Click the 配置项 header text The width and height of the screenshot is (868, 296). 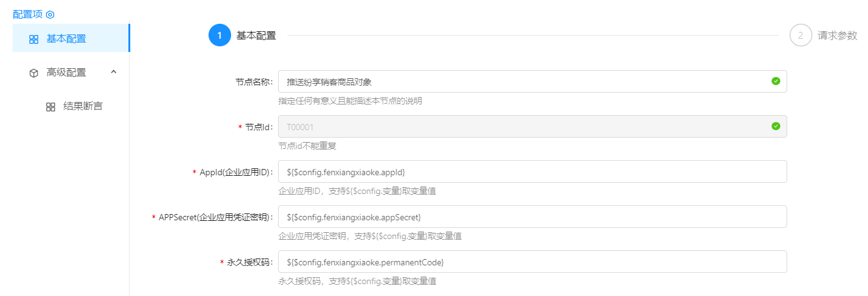click(28, 14)
